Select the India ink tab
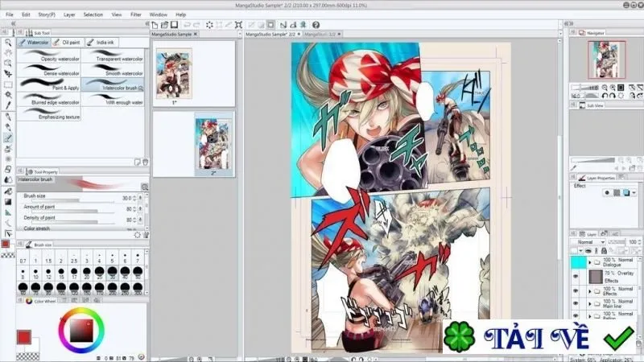644x362 pixels. [101, 43]
